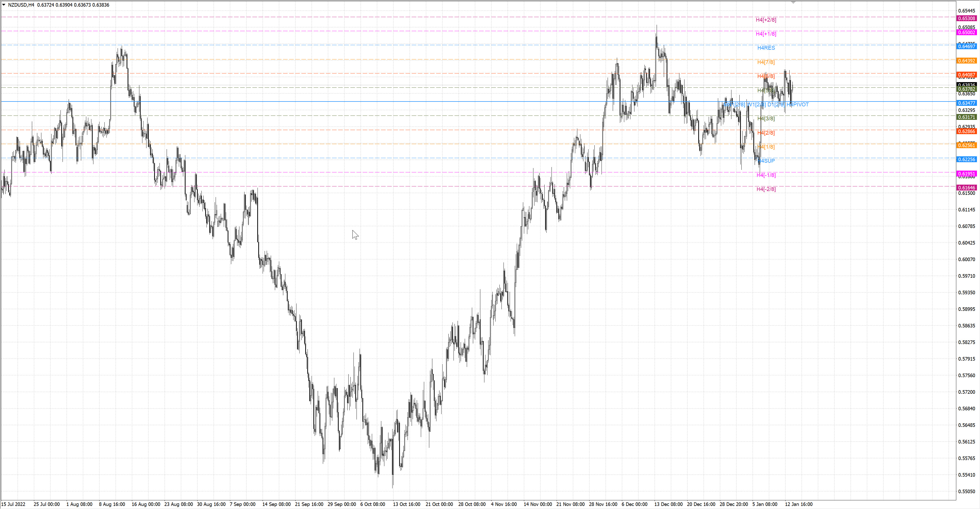Select the H4[6/8] level label

point(766,76)
